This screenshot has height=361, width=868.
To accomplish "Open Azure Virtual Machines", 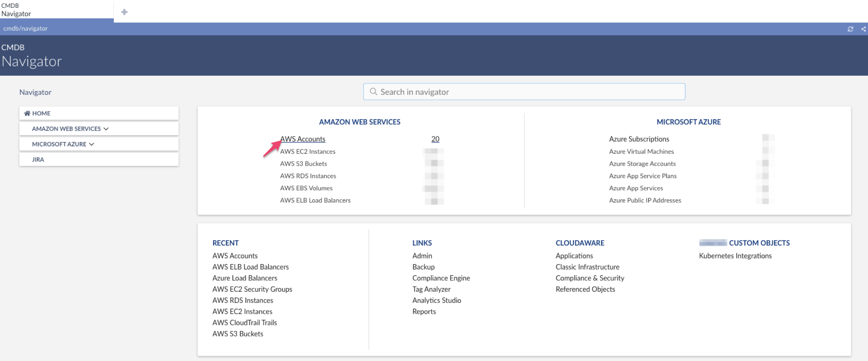I will tap(641, 151).
